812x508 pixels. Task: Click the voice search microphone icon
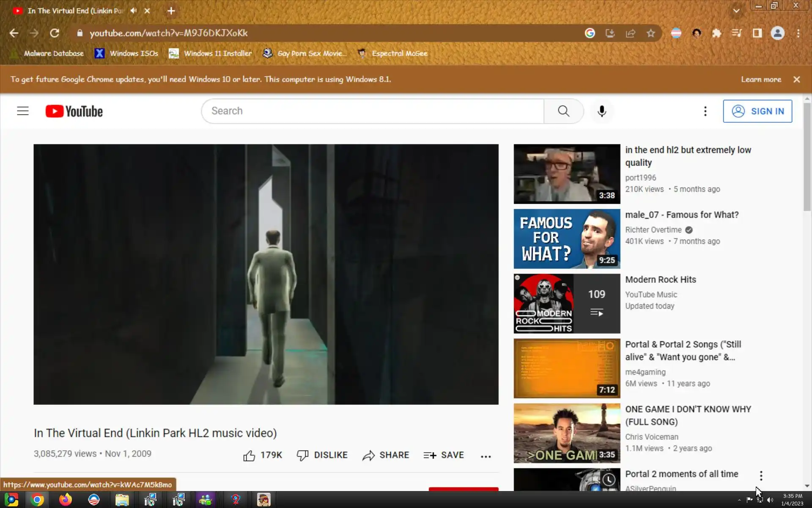[x=601, y=111]
